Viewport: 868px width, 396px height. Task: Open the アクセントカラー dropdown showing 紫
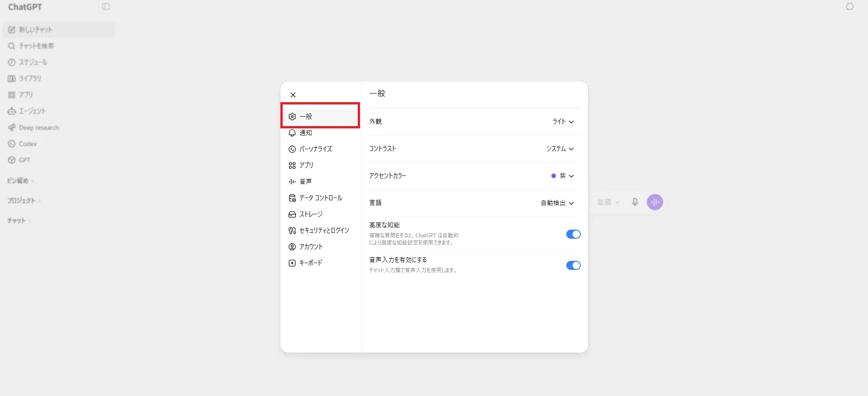click(x=563, y=176)
